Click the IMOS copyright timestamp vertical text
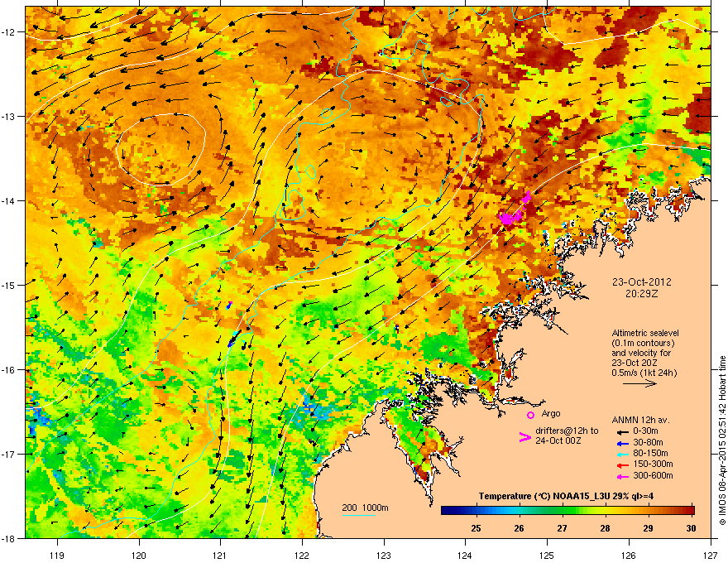The image size is (728, 563). click(x=722, y=440)
